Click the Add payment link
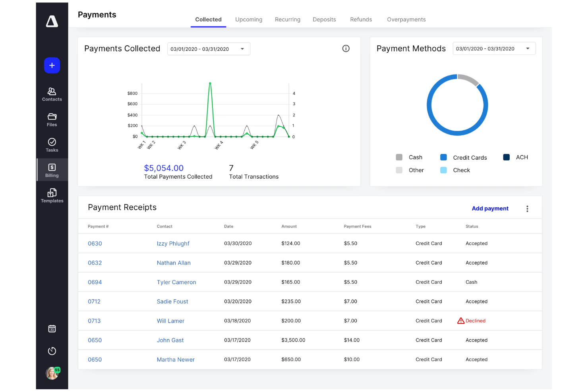This screenshot has height=392, width=588. (x=490, y=208)
